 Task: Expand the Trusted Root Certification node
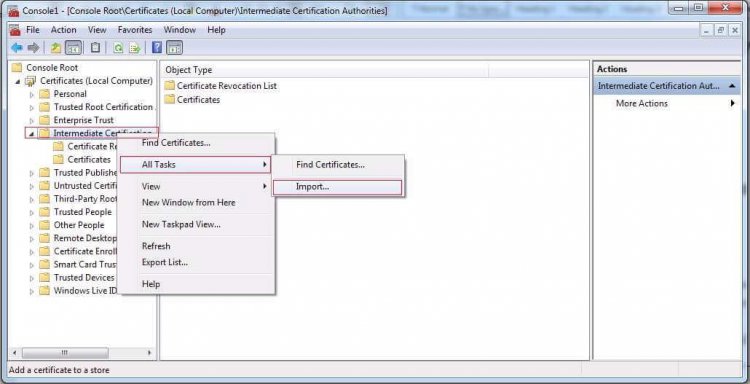[x=32, y=107]
